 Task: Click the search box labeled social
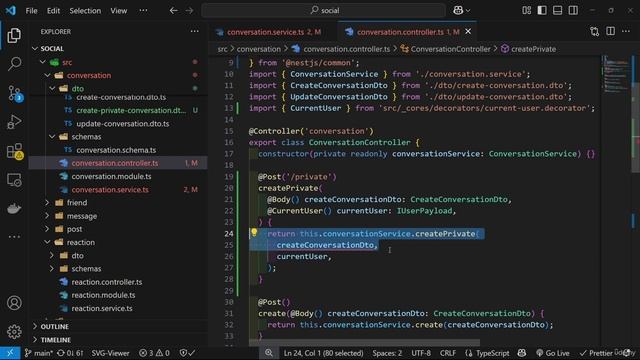(x=323, y=11)
